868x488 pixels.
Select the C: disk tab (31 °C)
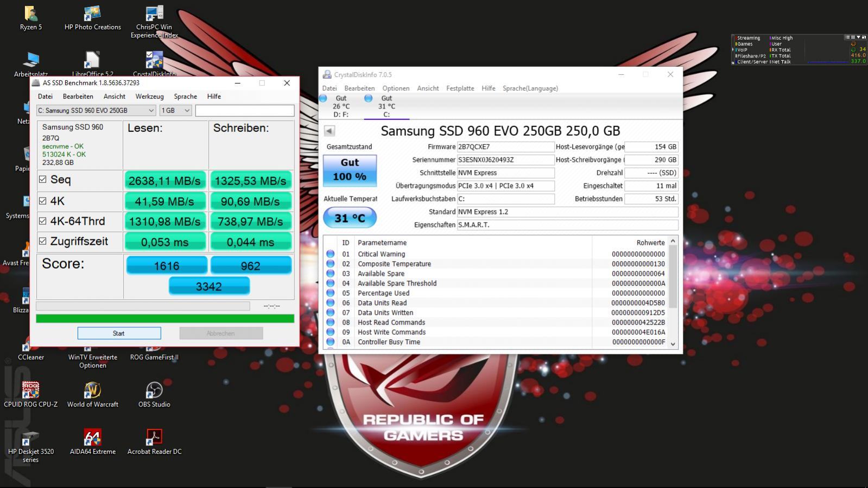[387, 106]
